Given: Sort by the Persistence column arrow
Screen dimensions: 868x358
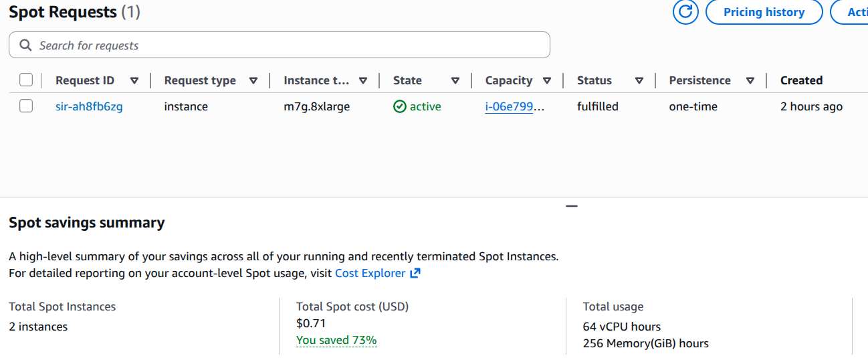Looking at the screenshot, I should pyautogui.click(x=750, y=80).
